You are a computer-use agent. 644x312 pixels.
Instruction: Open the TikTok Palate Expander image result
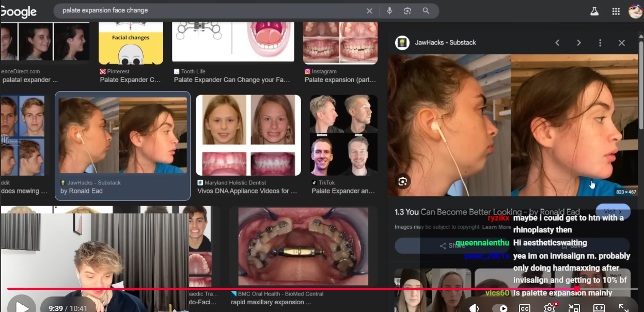click(344, 135)
